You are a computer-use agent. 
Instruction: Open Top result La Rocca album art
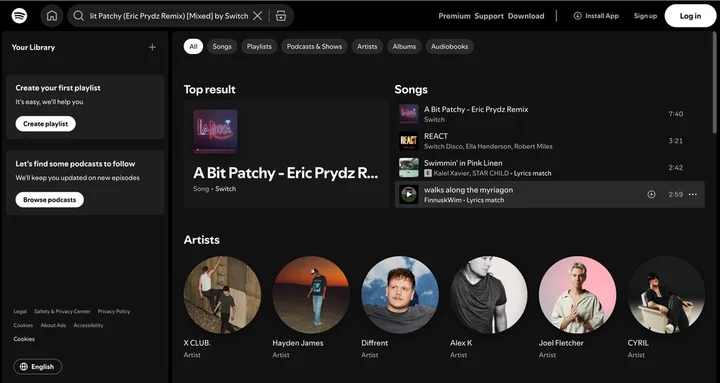tap(215, 131)
